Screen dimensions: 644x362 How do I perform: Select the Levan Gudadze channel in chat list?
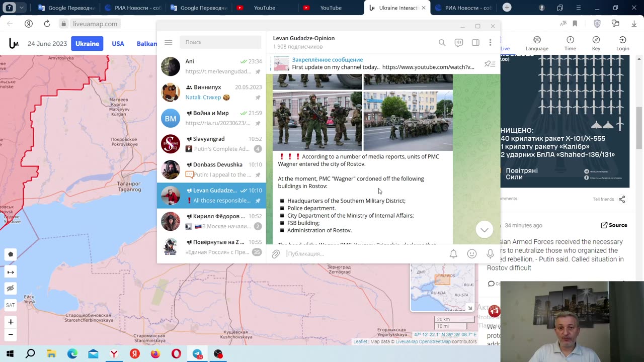(211, 196)
